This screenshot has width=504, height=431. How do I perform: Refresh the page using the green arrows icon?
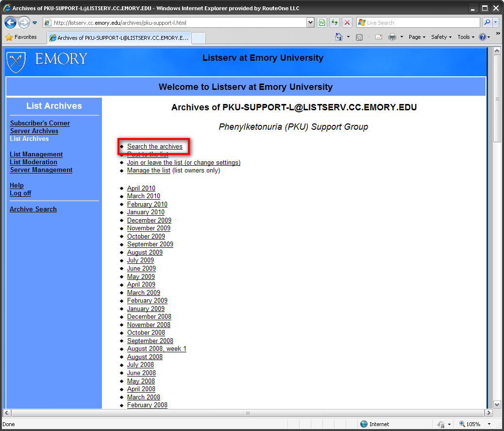(x=335, y=22)
